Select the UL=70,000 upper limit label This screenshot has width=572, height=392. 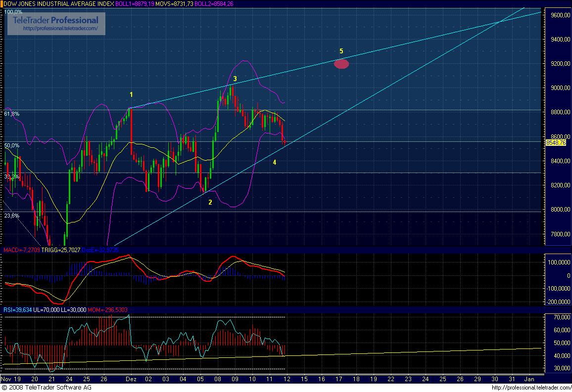click(46, 309)
